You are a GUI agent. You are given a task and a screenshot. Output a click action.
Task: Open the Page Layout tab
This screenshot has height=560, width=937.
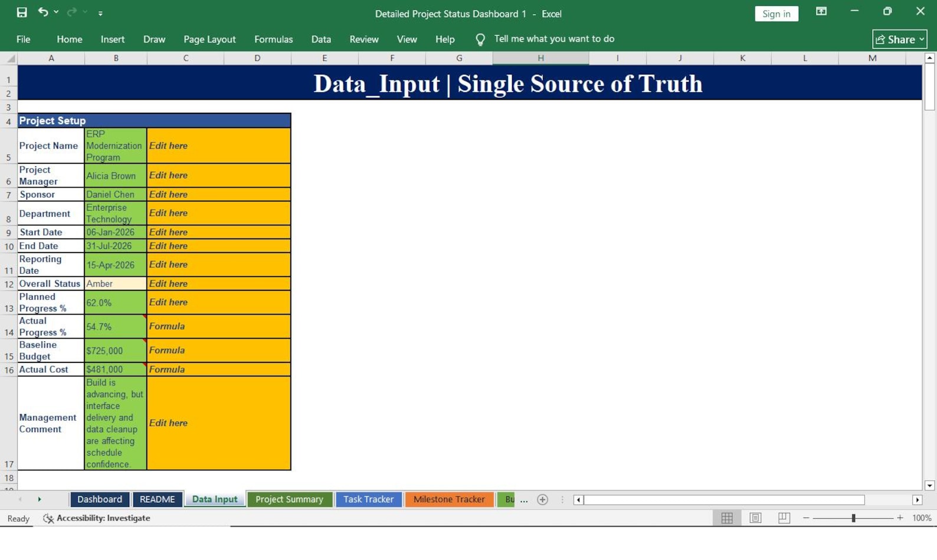[x=209, y=40]
